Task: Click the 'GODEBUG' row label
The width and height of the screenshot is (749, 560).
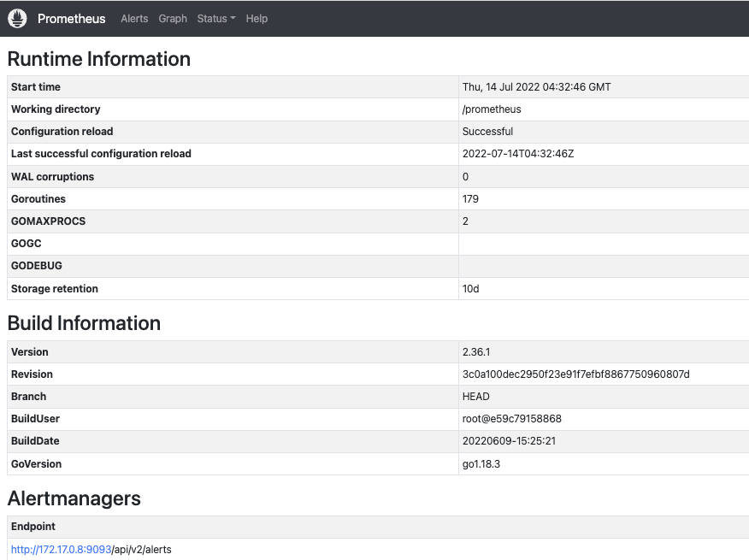Action: point(36,266)
